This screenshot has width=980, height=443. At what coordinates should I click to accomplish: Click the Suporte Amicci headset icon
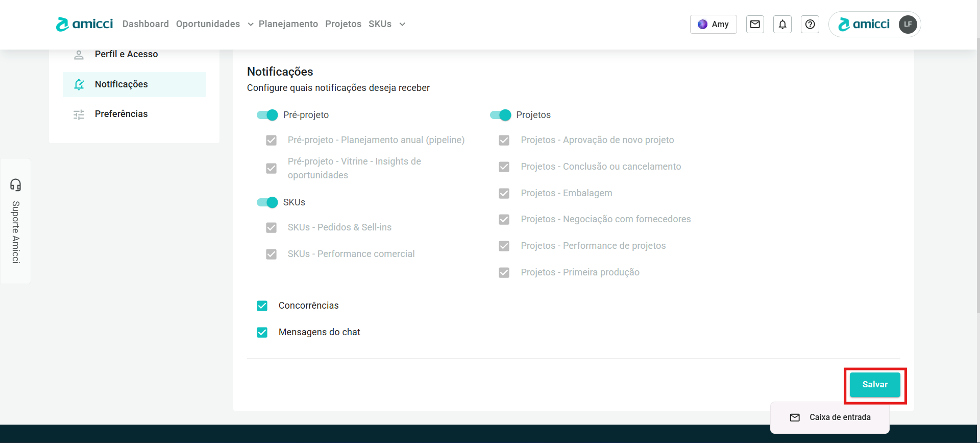tap(16, 184)
